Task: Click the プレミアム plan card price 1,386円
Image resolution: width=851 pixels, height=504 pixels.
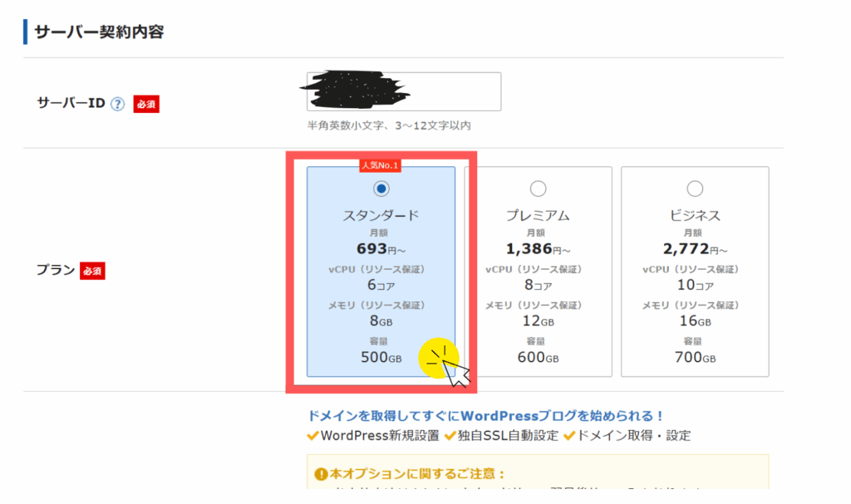Action: click(x=538, y=249)
